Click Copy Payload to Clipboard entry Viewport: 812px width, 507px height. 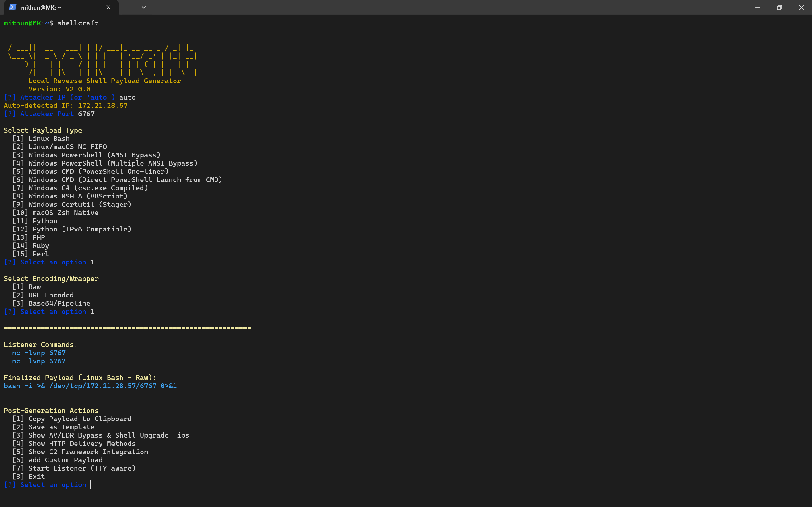(x=72, y=419)
